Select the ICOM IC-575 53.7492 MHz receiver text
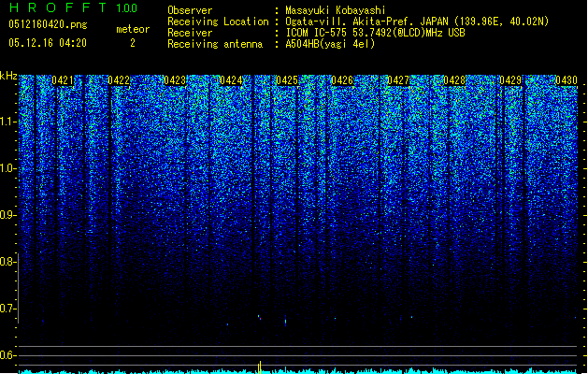 [375, 33]
